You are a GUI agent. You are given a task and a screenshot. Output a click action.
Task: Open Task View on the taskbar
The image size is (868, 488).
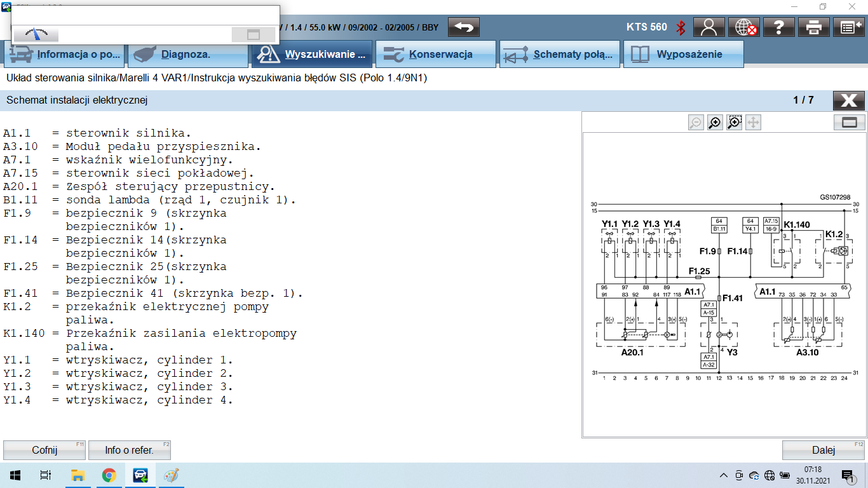tap(46, 475)
